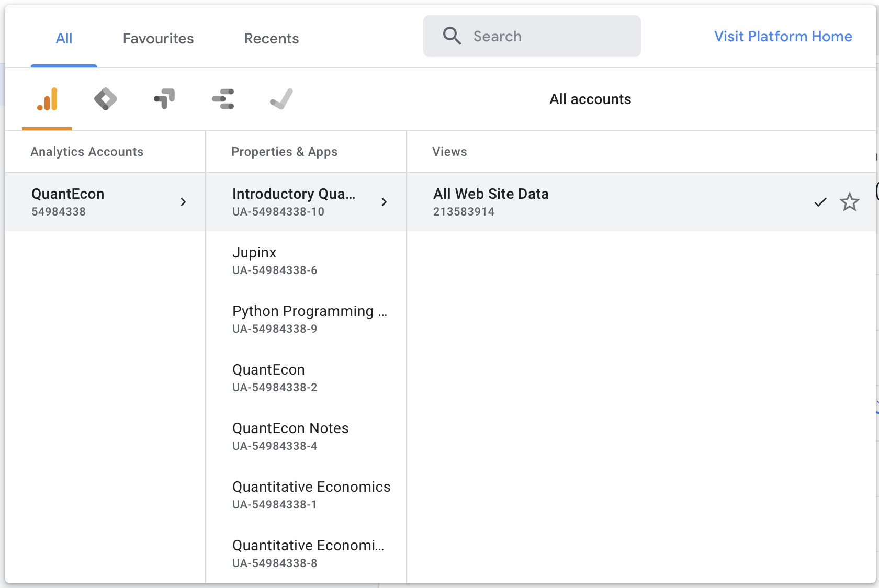Click the Views column header

click(449, 152)
